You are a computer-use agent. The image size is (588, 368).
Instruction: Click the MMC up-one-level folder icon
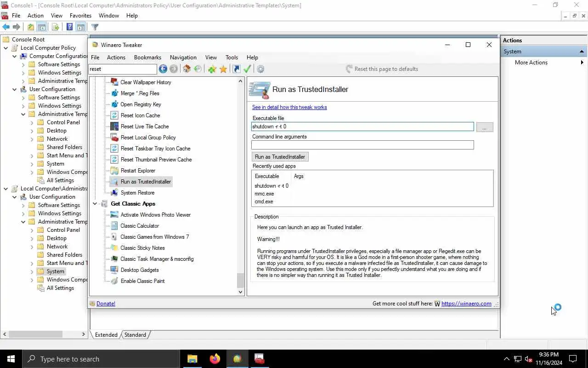point(31,27)
